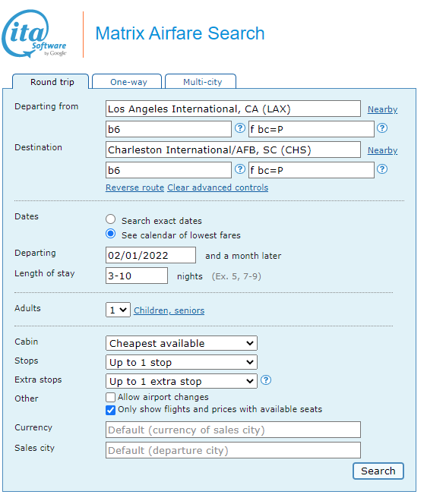Click the Departing date input field
The image size is (427, 504).
(150, 255)
